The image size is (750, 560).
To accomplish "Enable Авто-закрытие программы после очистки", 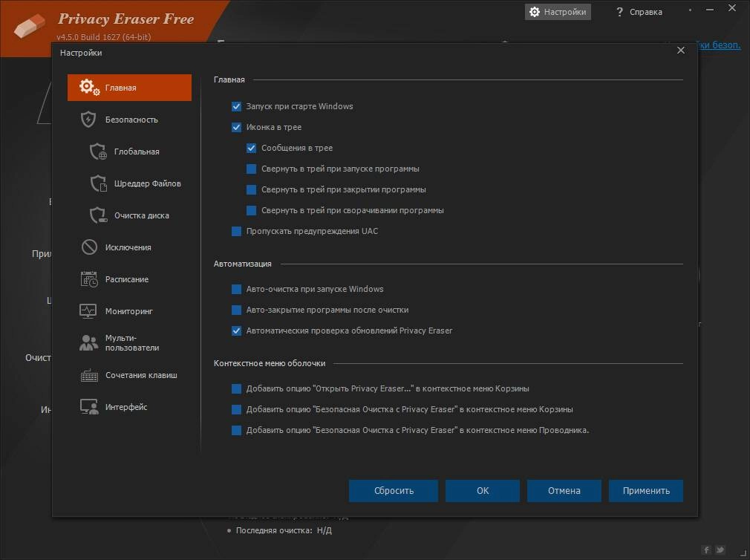I will (236, 310).
